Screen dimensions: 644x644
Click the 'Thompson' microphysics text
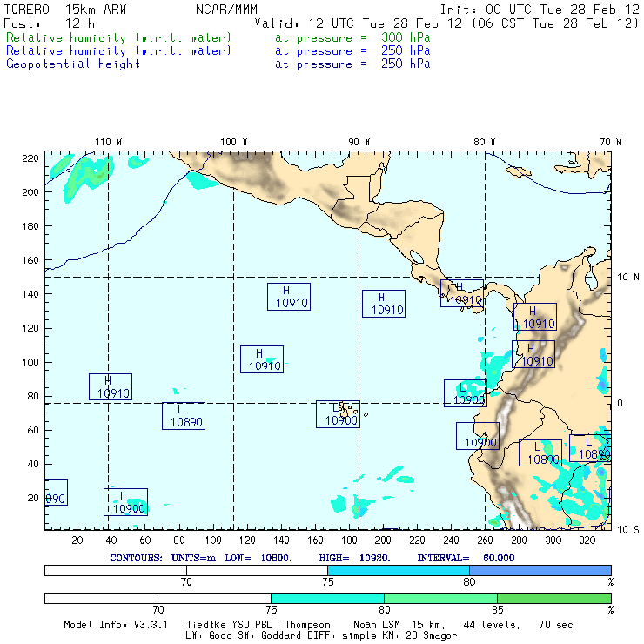point(307,625)
